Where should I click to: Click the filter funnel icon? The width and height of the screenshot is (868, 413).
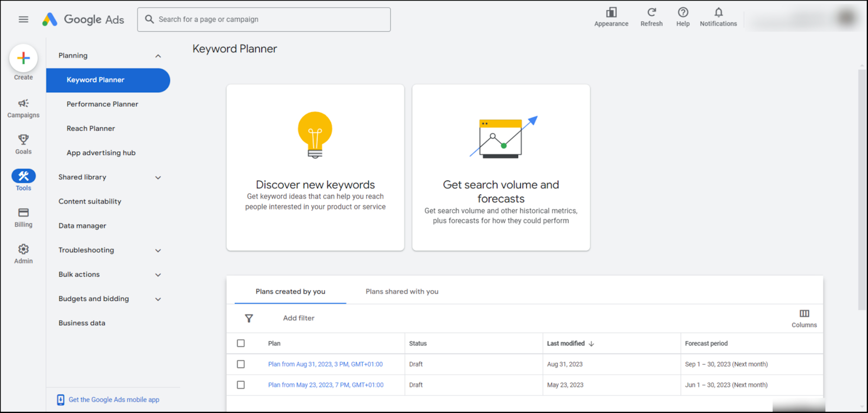[249, 319]
